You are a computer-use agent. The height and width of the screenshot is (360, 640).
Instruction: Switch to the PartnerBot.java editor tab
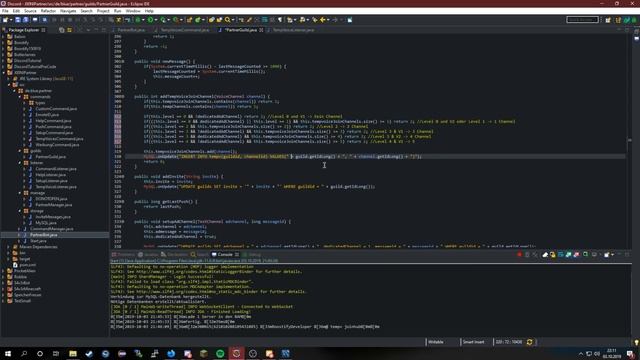pos(131,30)
